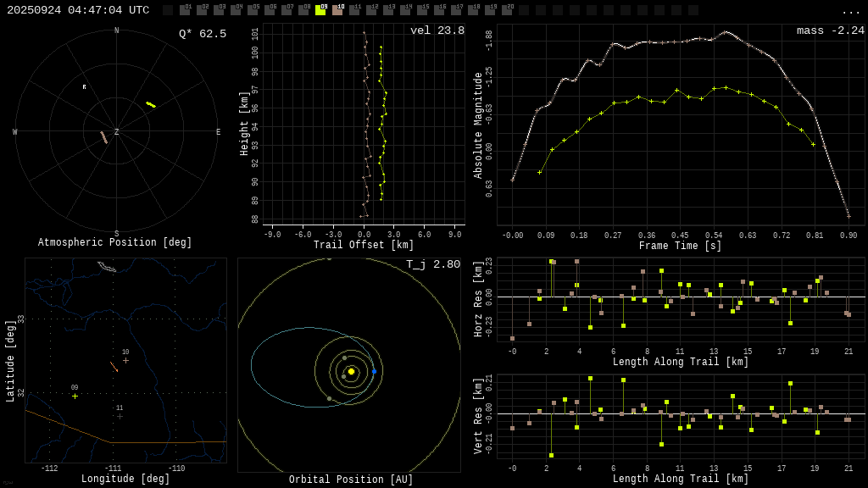Select the station 20 box in top strip
The image size is (868, 488).
click(x=507, y=10)
